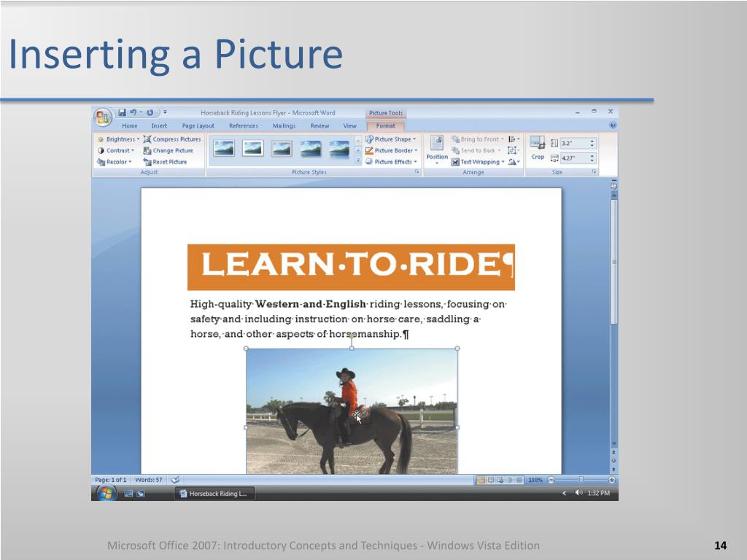The height and width of the screenshot is (560, 747).
Task: Switch to the Insert tab
Action: tap(159, 125)
